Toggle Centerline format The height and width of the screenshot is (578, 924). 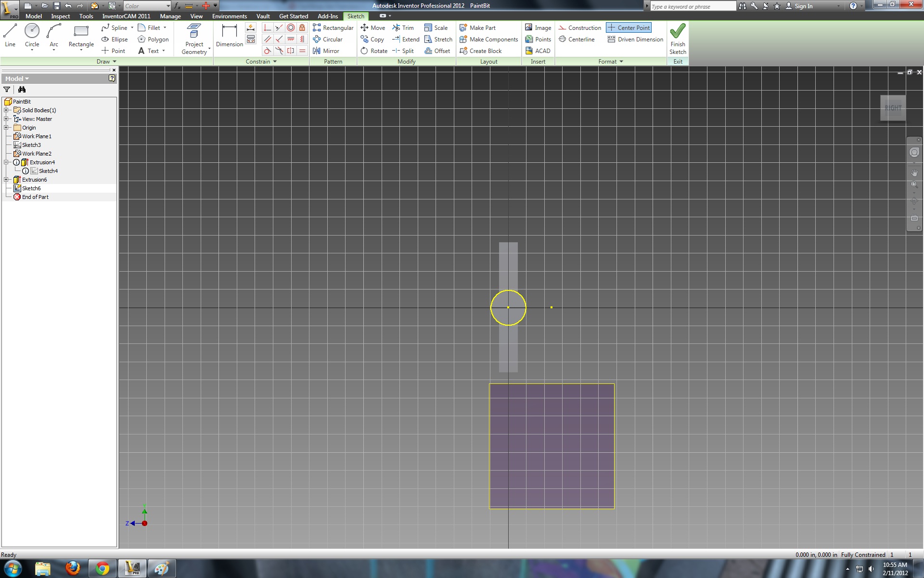click(x=577, y=39)
